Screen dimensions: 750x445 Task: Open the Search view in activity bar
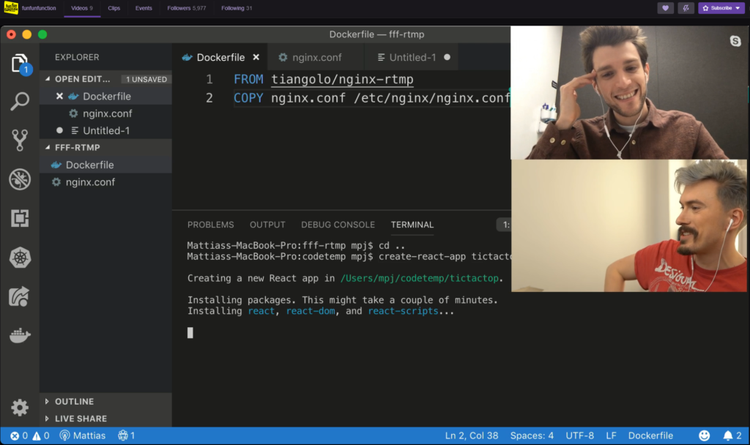click(x=19, y=102)
